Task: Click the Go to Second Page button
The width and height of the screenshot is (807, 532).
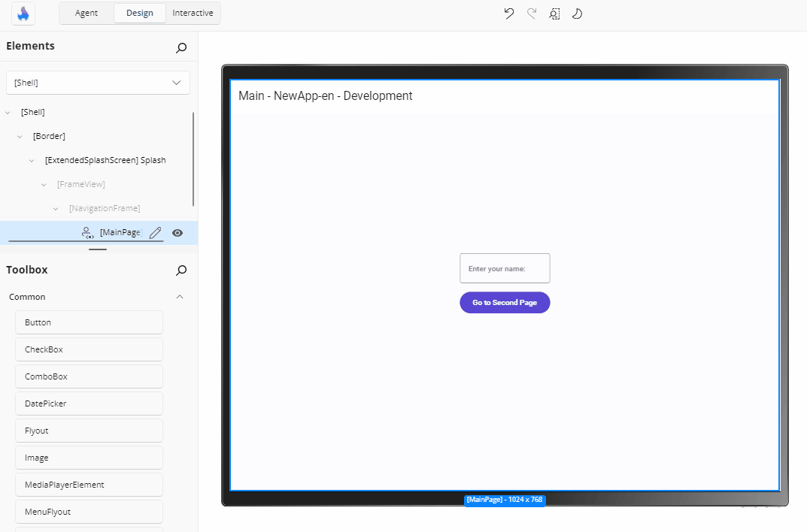Action: point(505,302)
